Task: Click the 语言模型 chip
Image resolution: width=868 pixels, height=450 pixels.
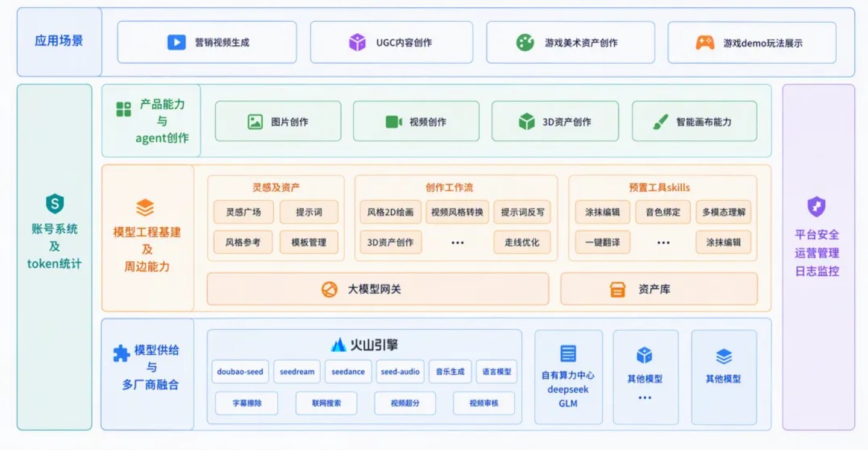Action: point(497,372)
